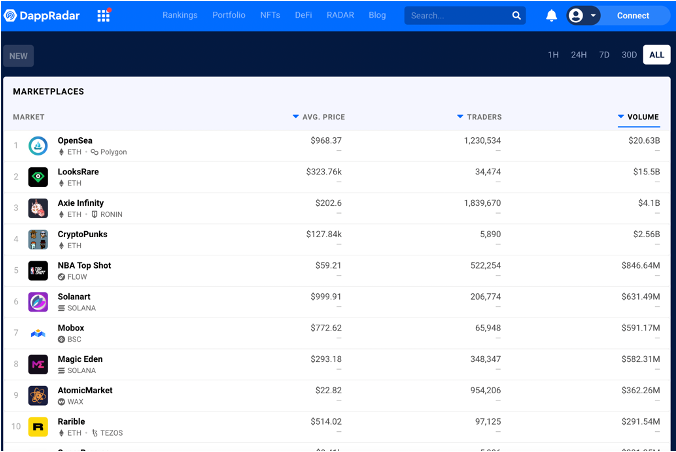Click the CryptoPunks logo icon

[x=38, y=239]
